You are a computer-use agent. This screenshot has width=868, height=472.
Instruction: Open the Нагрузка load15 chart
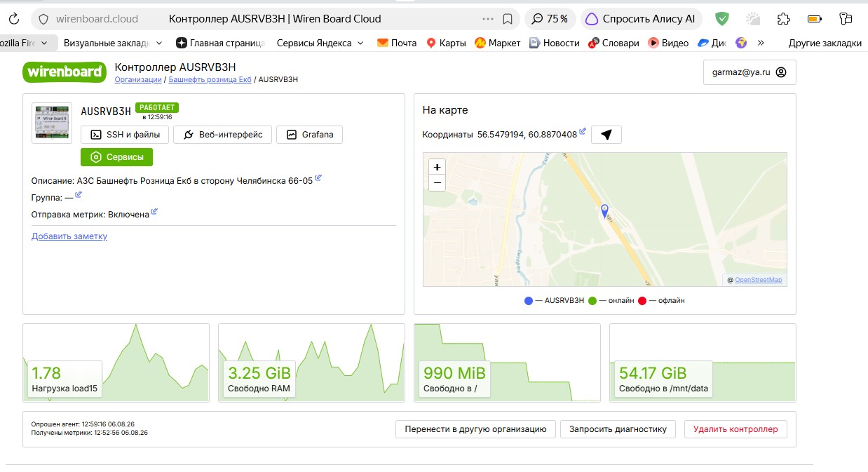pos(116,363)
